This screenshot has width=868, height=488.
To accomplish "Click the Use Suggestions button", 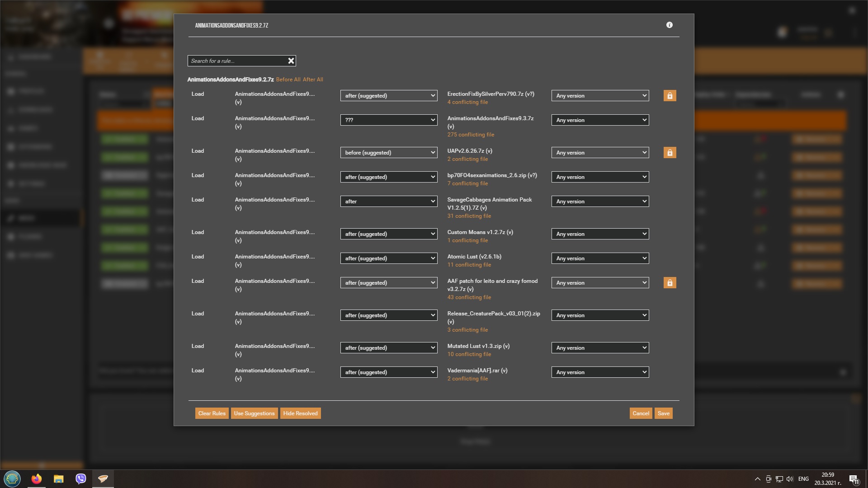I will click(254, 413).
